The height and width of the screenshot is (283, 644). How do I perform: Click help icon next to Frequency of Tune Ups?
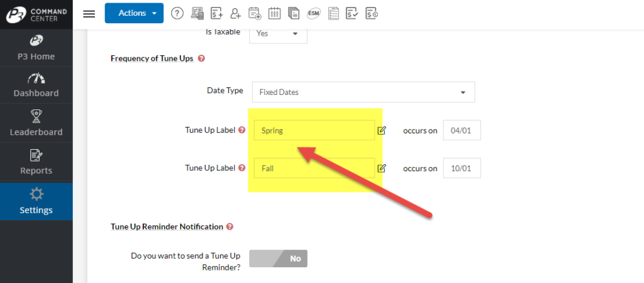[x=201, y=58]
